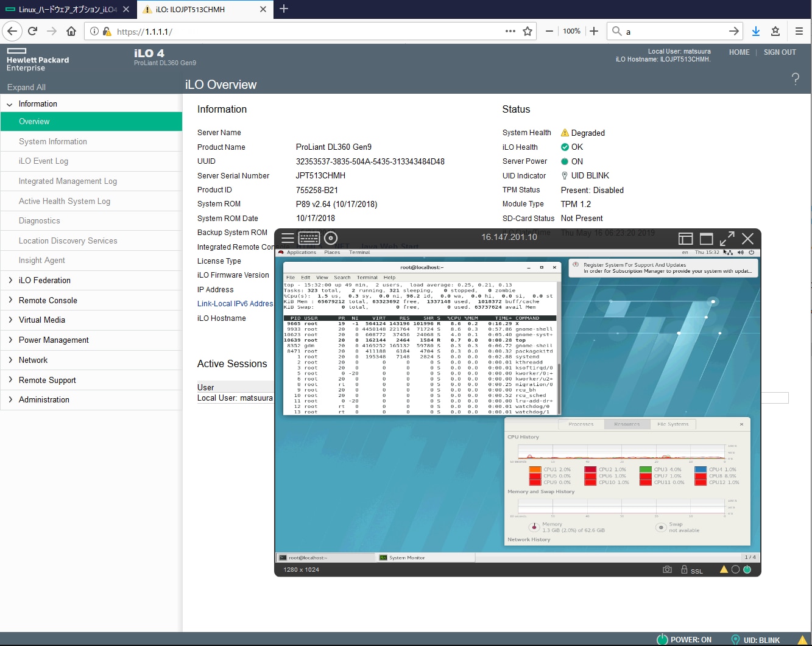Click Expand All in the sidebar

(x=26, y=88)
